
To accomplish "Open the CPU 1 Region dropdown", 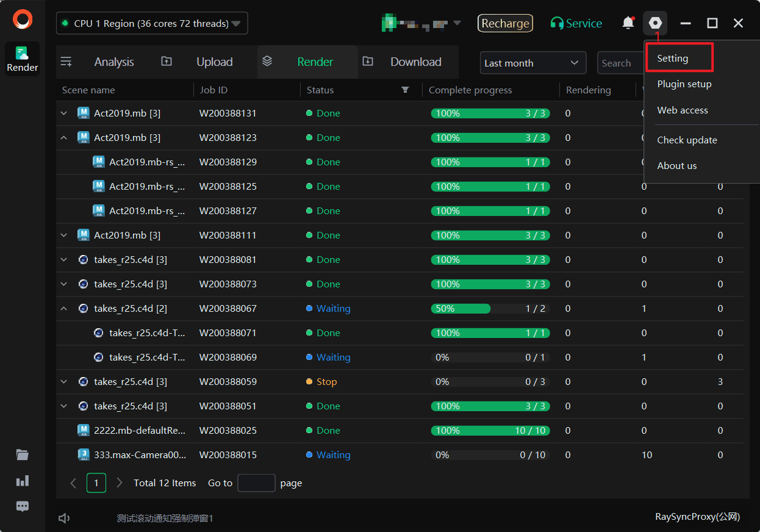I will pos(152,23).
